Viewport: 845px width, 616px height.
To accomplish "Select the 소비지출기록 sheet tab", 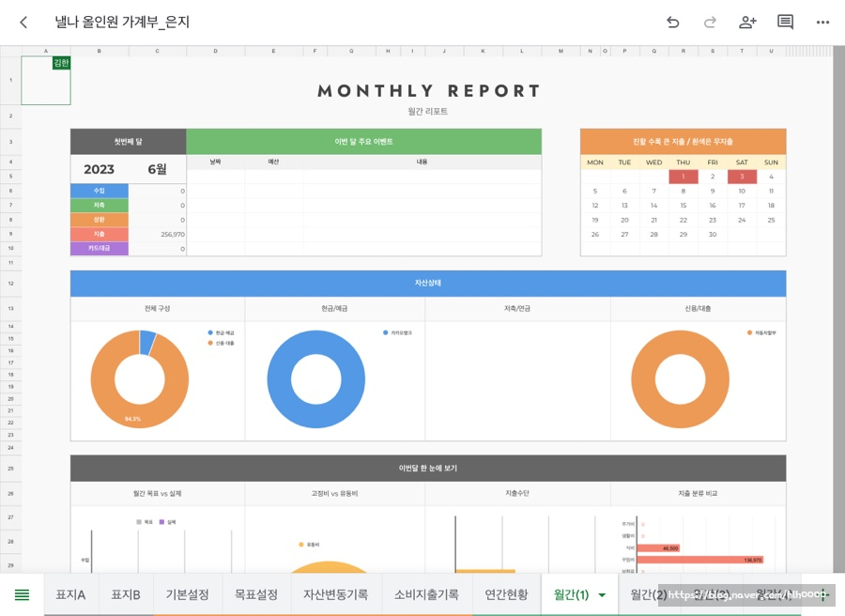I will (426, 594).
